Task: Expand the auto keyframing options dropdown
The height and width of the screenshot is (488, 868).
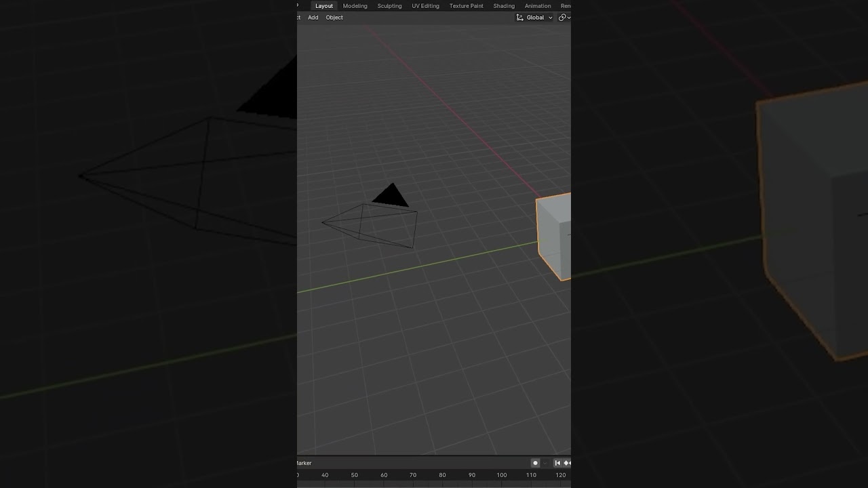Action: pos(545,463)
